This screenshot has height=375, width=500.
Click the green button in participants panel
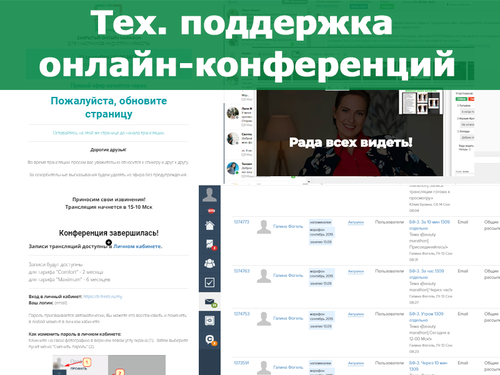click(462, 99)
